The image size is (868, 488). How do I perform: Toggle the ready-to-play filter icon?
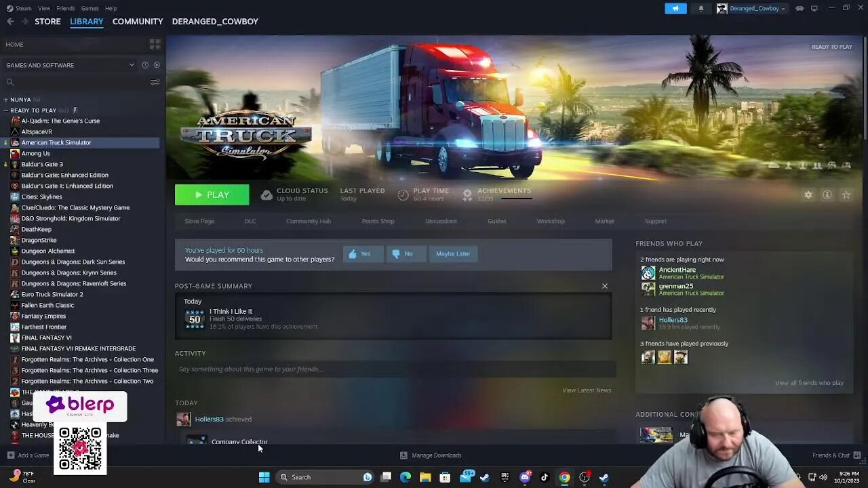click(x=157, y=65)
